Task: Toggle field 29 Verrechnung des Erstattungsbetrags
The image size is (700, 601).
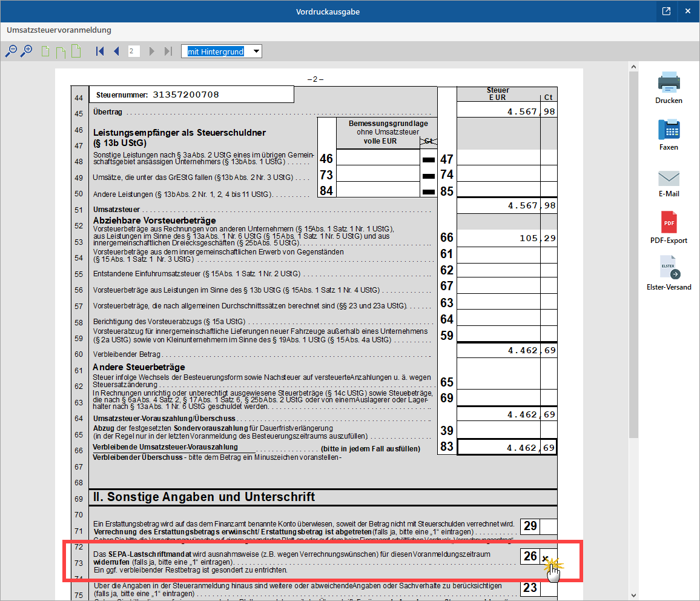Action: pos(548,526)
